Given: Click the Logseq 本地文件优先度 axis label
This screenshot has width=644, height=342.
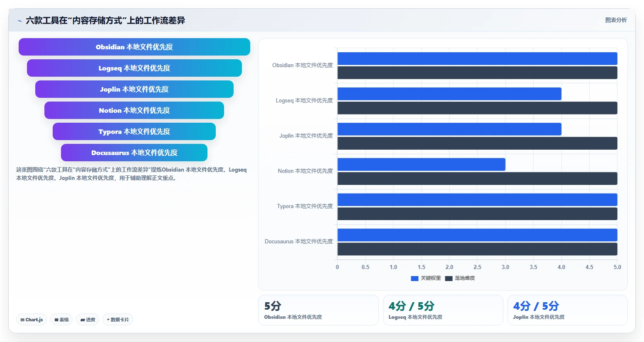Looking at the screenshot, I should tap(304, 100).
